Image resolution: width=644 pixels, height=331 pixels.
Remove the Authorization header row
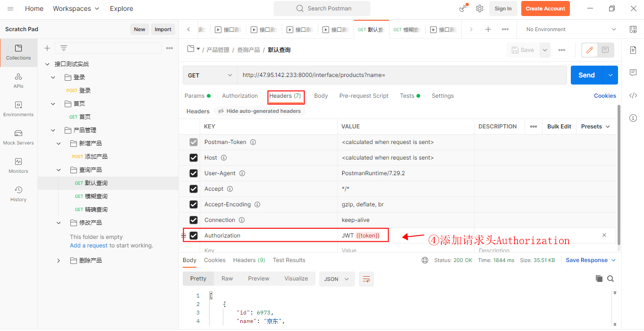coord(604,235)
